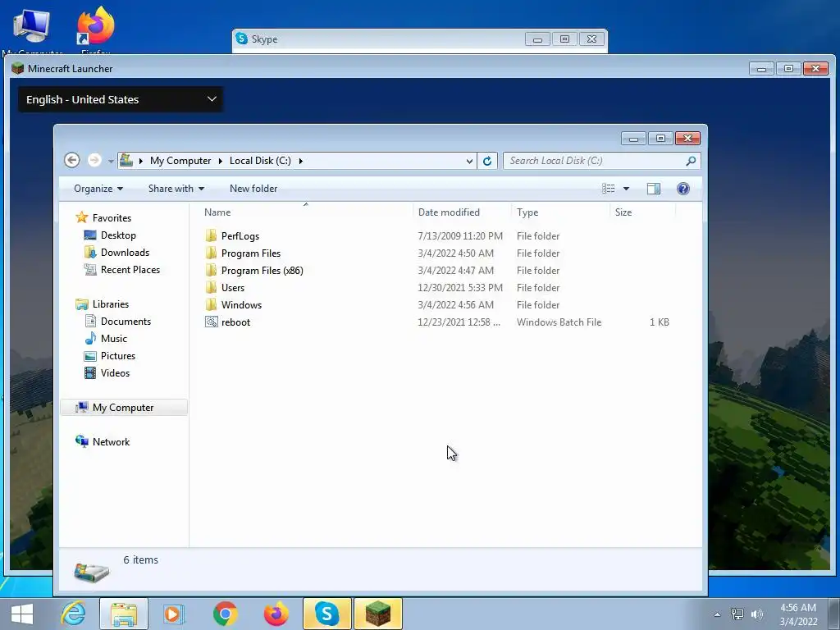Launch Google Chrome from taskbar
This screenshot has width=840, height=630.
click(x=225, y=614)
